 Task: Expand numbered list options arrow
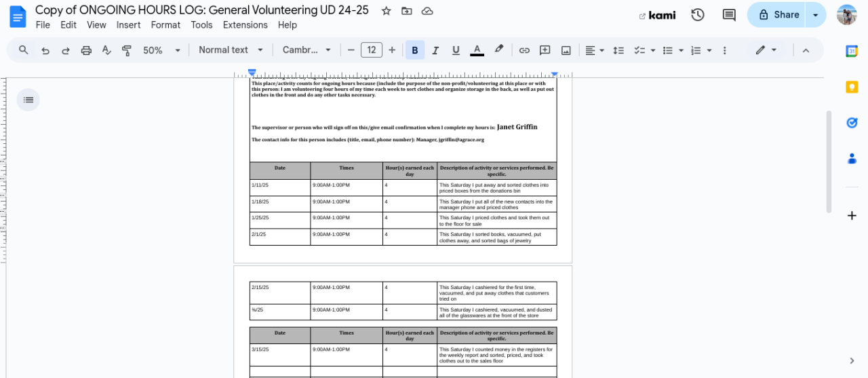tap(709, 50)
